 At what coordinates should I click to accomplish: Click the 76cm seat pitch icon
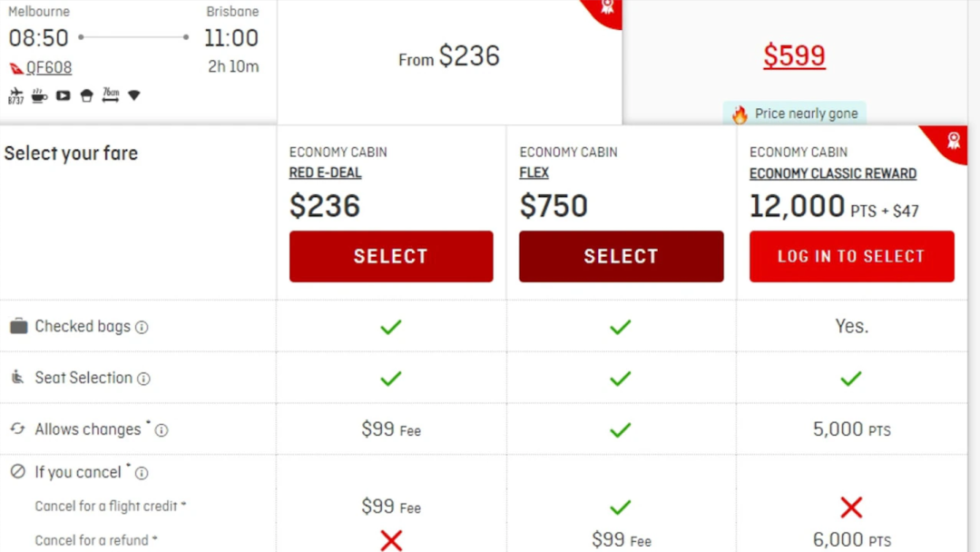pyautogui.click(x=110, y=94)
